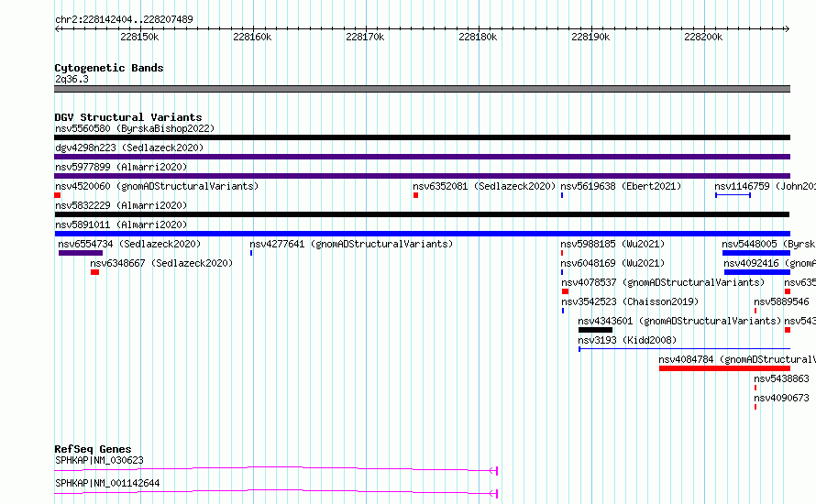
Task: Click the SPHKAP|NM_030623 gene transcript line
Action: tap(276, 469)
